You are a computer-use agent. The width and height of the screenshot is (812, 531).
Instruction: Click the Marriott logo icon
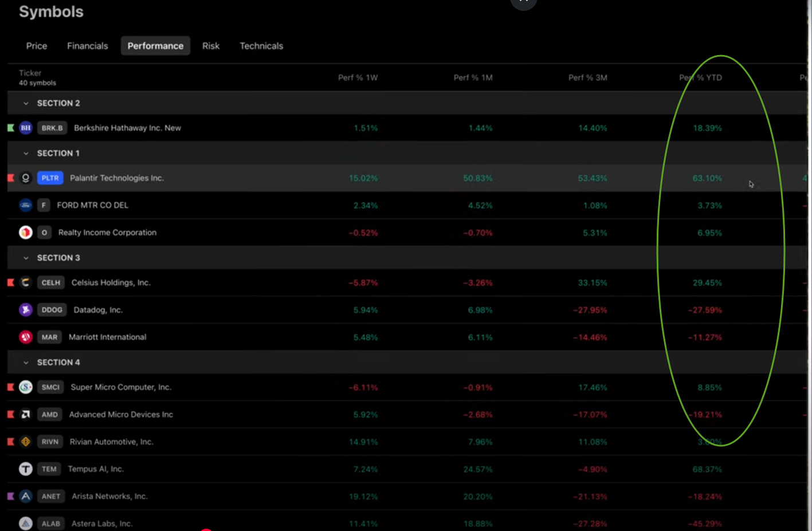click(x=25, y=337)
